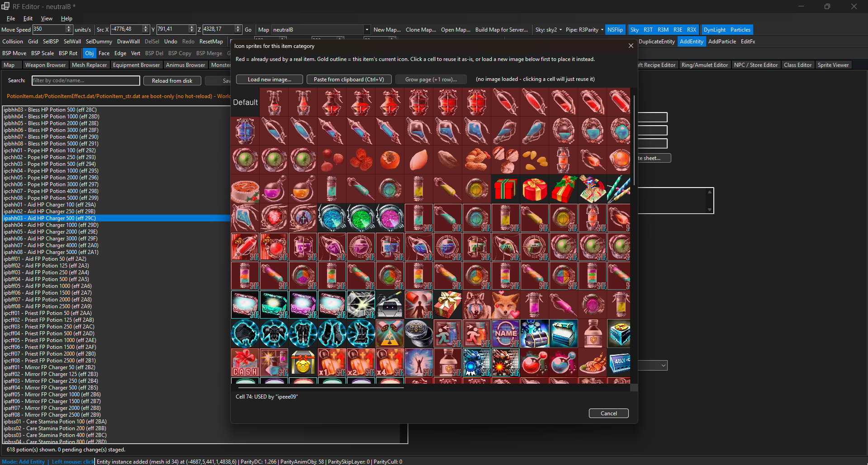Select list row ipahh04 Aid HP Charger 1000
The height and width of the screenshot is (465, 868).
[x=116, y=225]
